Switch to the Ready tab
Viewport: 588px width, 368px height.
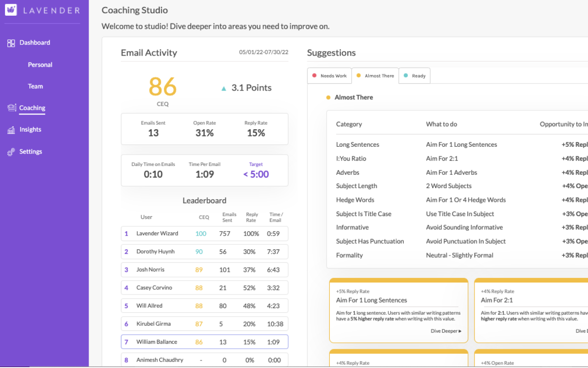414,75
